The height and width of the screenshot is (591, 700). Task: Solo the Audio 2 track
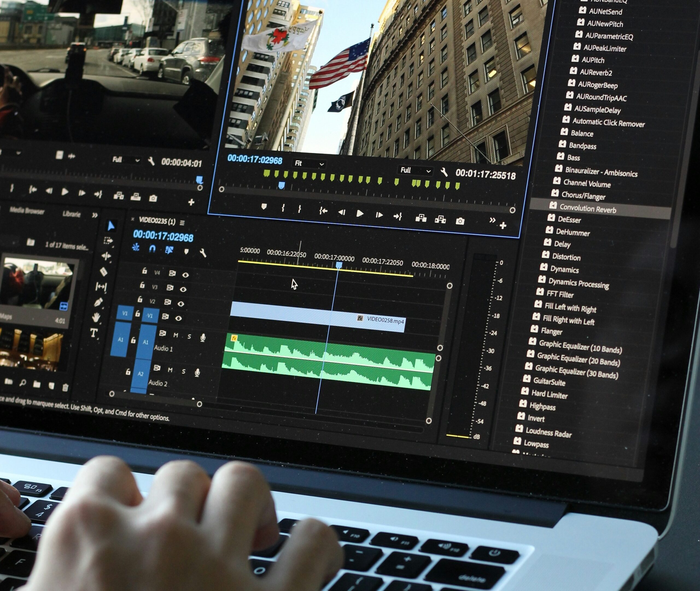coord(183,371)
